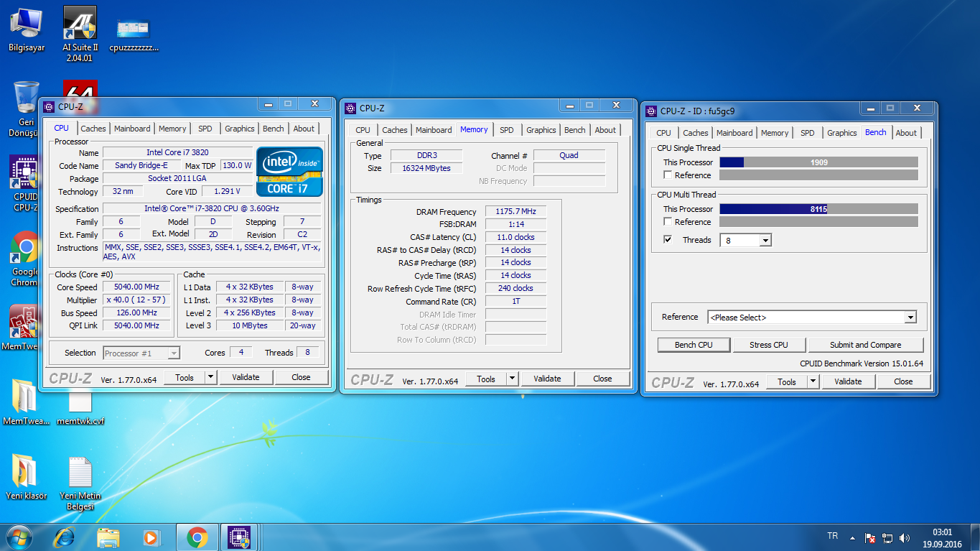Click the Stress CPU button
The width and height of the screenshot is (980, 551).
pos(769,345)
